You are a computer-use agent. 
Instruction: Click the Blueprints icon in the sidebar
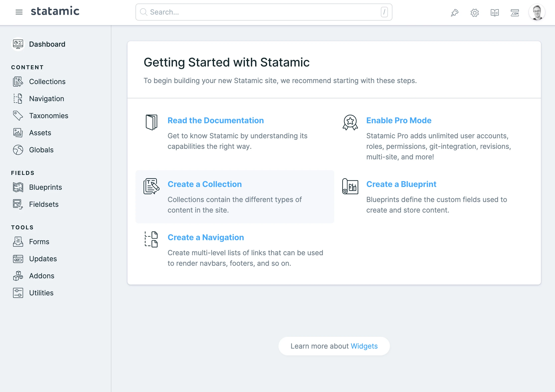pos(18,187)
